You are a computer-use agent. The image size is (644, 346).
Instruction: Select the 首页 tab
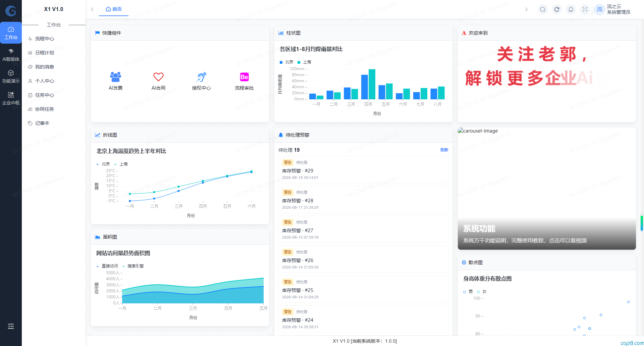click(114, 9)
